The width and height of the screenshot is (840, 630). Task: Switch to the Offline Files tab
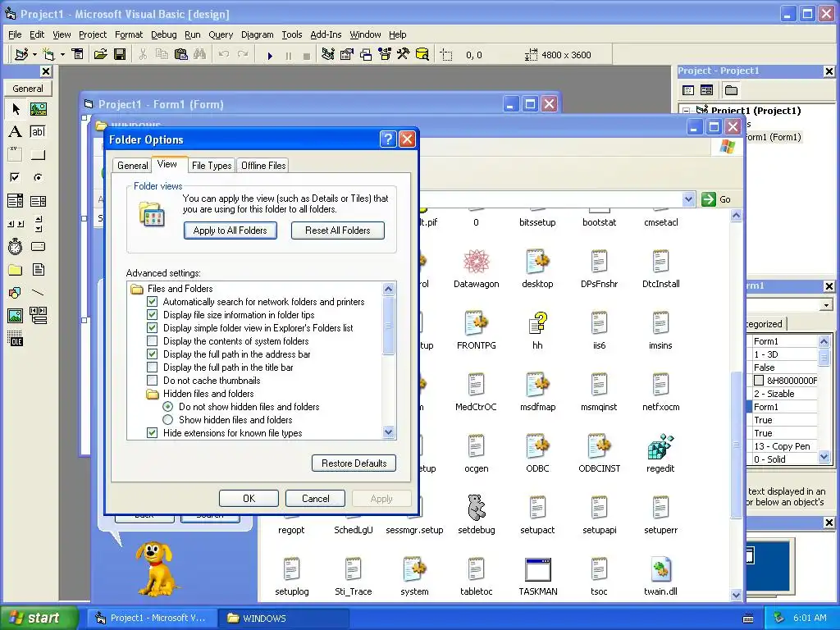tap(263, 166)
